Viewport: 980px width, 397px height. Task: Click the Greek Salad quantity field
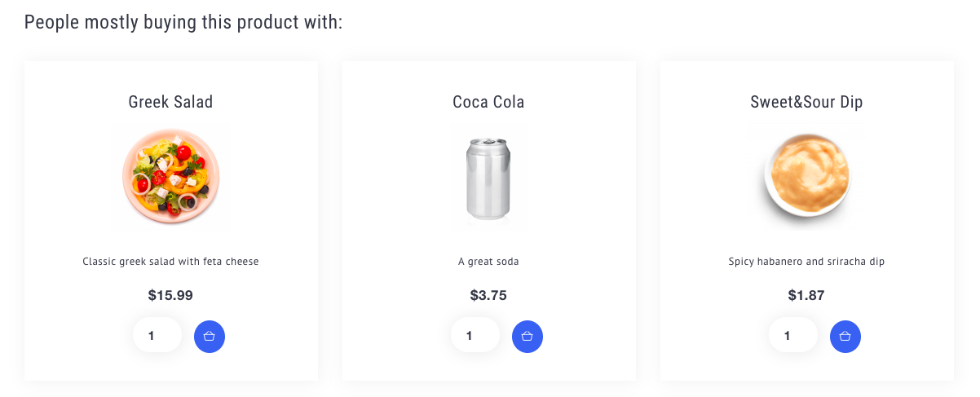pos(157,335)
